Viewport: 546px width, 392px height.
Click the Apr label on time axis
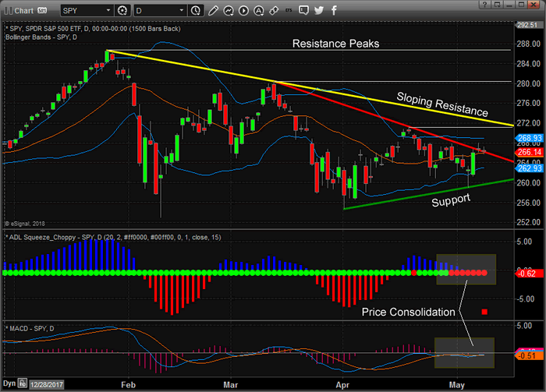point(342,385)
